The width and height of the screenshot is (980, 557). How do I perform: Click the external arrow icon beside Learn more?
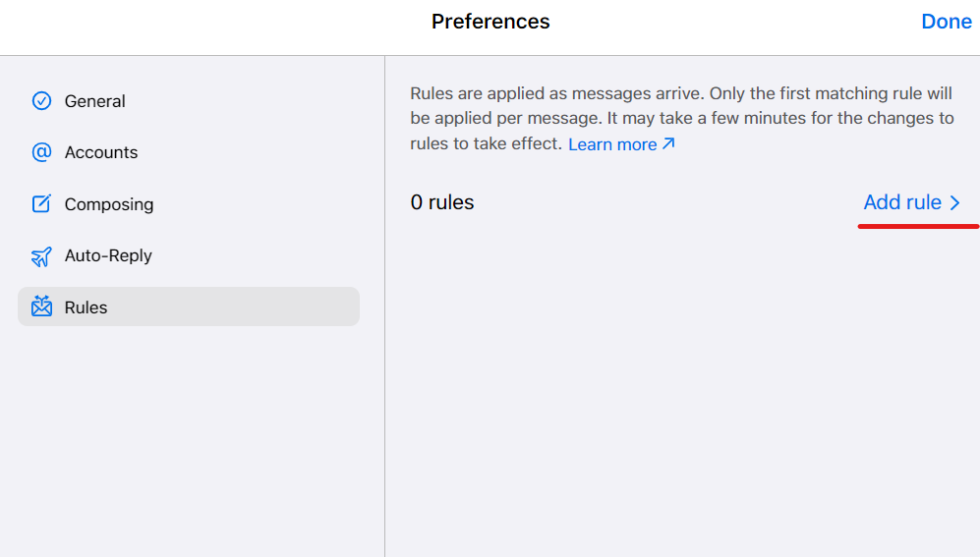(x=668, y=143)
